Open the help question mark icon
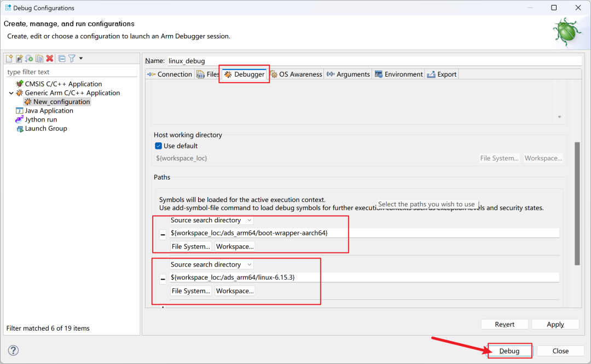 point(14,350)
